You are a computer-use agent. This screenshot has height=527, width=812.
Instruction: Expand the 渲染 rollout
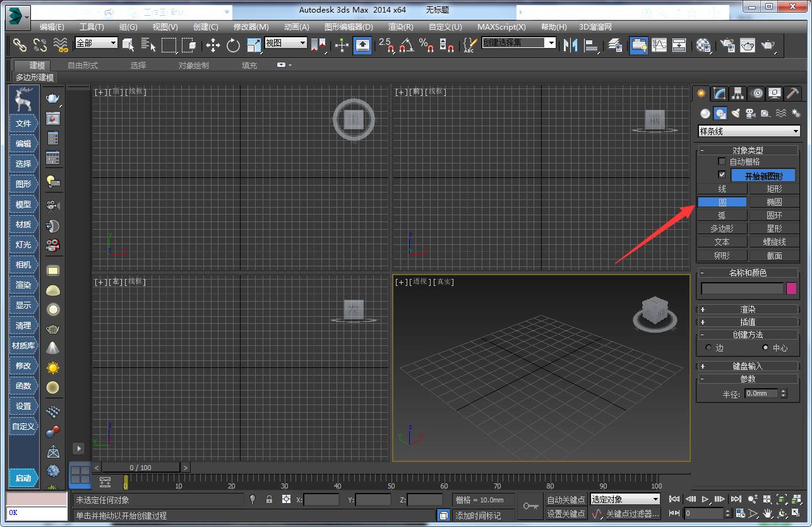pos(748,309)
